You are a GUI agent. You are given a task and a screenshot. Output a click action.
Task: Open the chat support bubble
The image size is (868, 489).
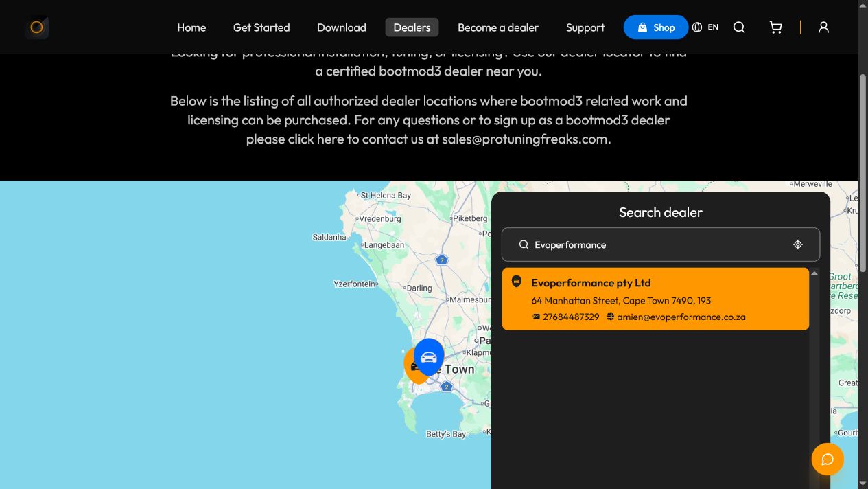(x=828, y=459)
